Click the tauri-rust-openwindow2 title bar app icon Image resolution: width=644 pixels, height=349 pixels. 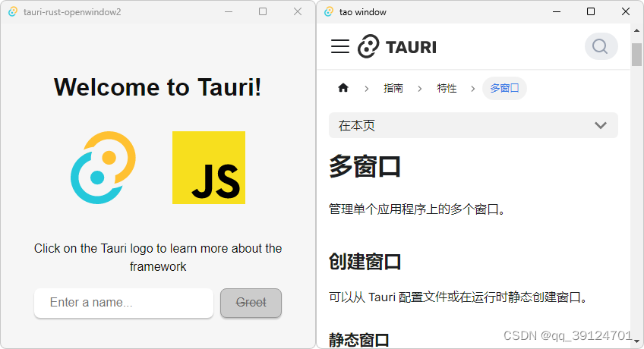13,12
